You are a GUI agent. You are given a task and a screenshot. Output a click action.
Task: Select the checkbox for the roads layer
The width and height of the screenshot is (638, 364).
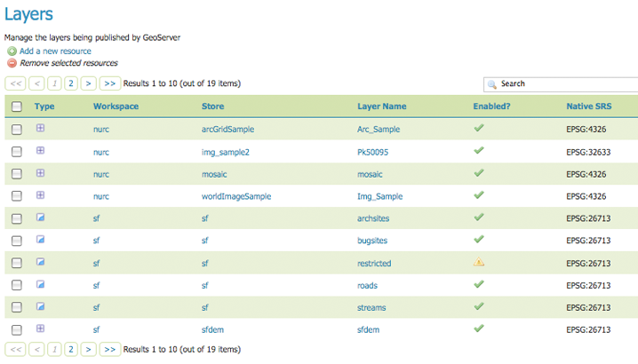point(16,285)
